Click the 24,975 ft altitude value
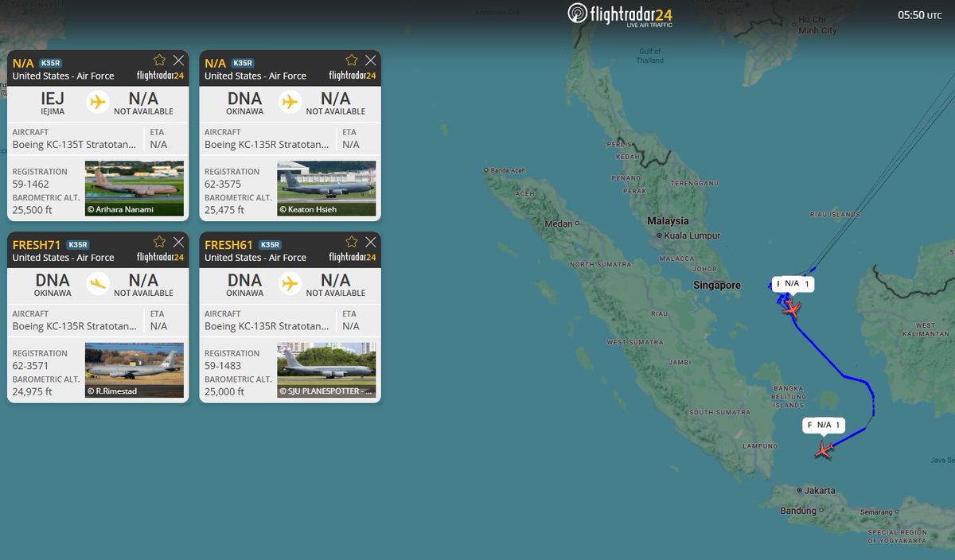955x560 pixels. click(32, 391)
